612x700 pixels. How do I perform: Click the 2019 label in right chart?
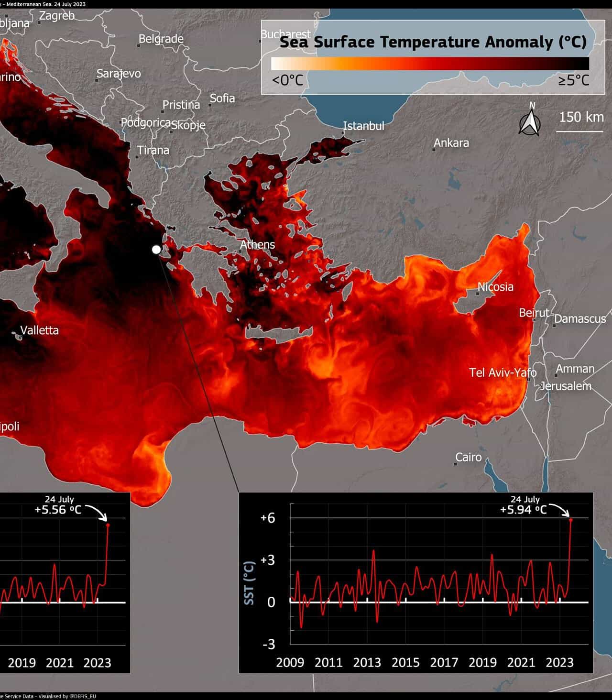tap(482, 662)
